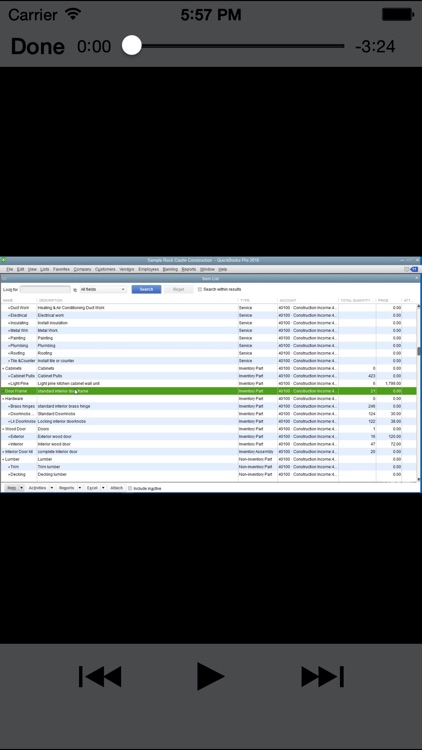Open the All fields dropdown

point(103,289)
